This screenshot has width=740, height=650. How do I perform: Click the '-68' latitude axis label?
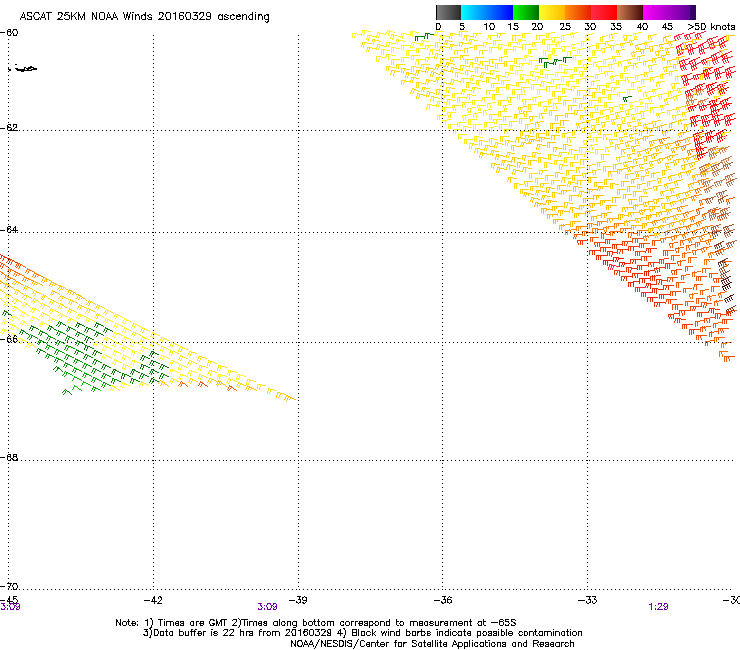click(x=9, y=458)
